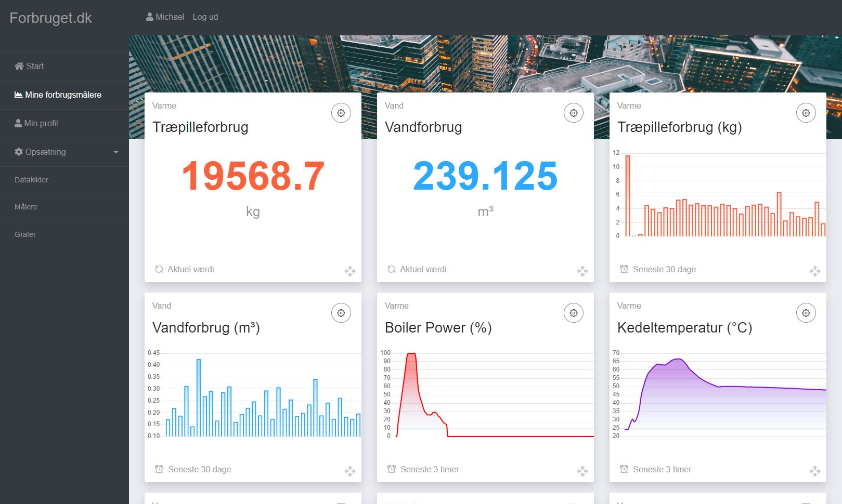Click the Boiler Power card gear icon
The width and height of the screenshot is (842, 504).
pos(574,313)
